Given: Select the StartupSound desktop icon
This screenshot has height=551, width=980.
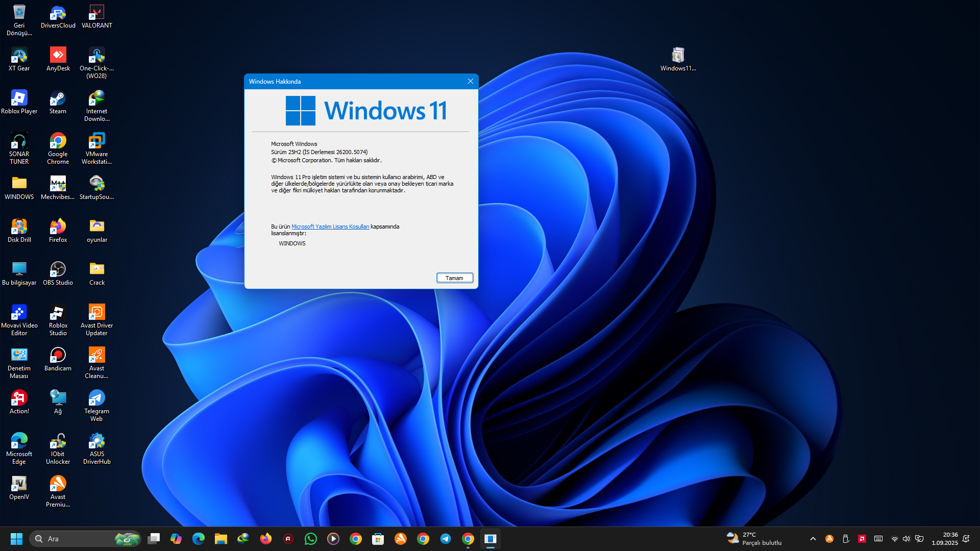Looking at the screenshot, I should [97, 188].
